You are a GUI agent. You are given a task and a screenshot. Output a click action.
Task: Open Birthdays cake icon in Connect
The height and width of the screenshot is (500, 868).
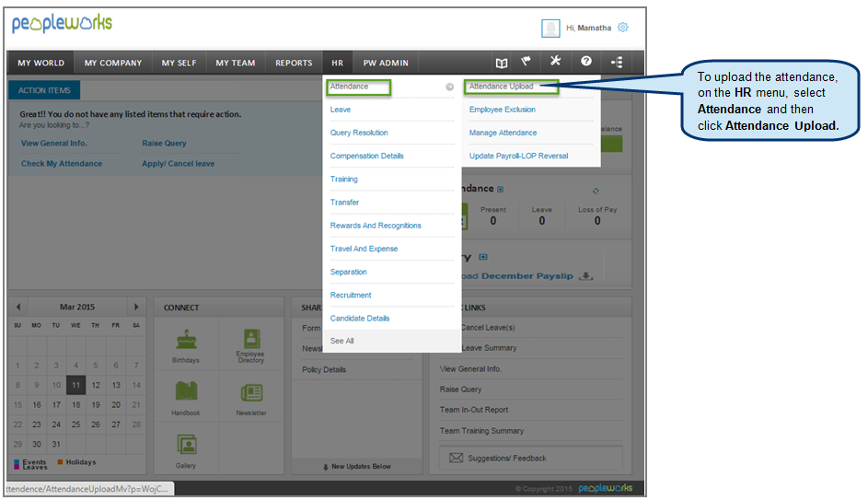(x=186, y=340)
